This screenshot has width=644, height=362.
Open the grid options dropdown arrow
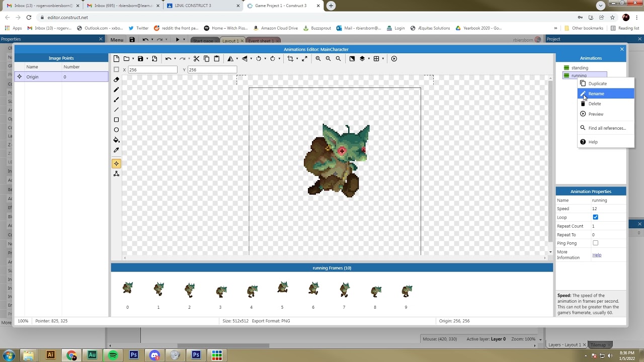[x=383, y=59]
